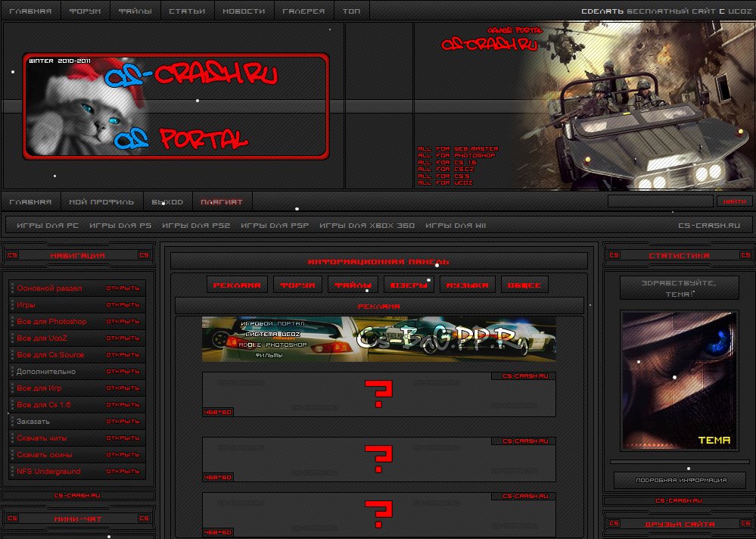Expand Заказать with Открыть
This screenshot has height=539, width=756.
pyautogui.click(x=123, y=422)
